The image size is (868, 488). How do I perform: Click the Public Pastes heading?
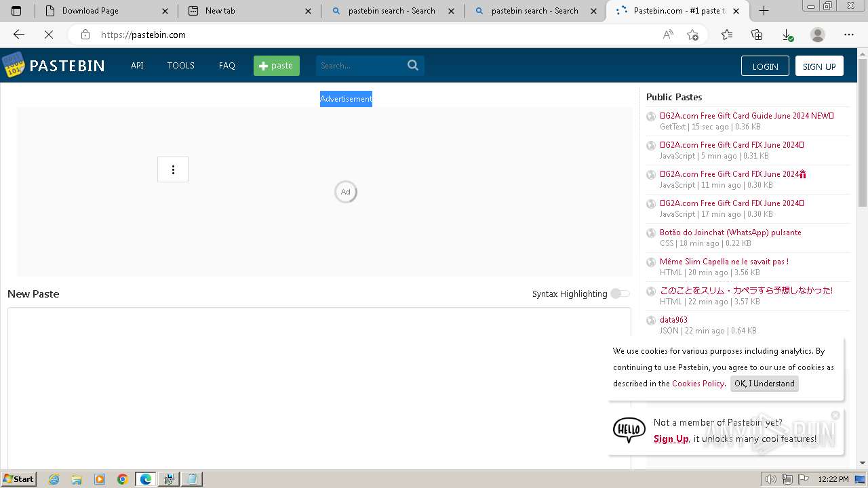pos(674,97)
